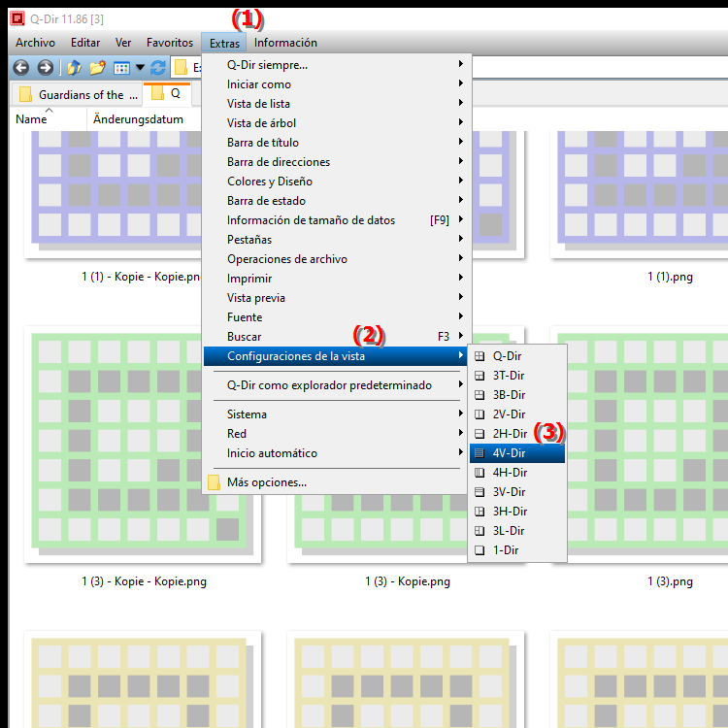
Task: Click file name 1 (3).png
Action: point(670,581)
